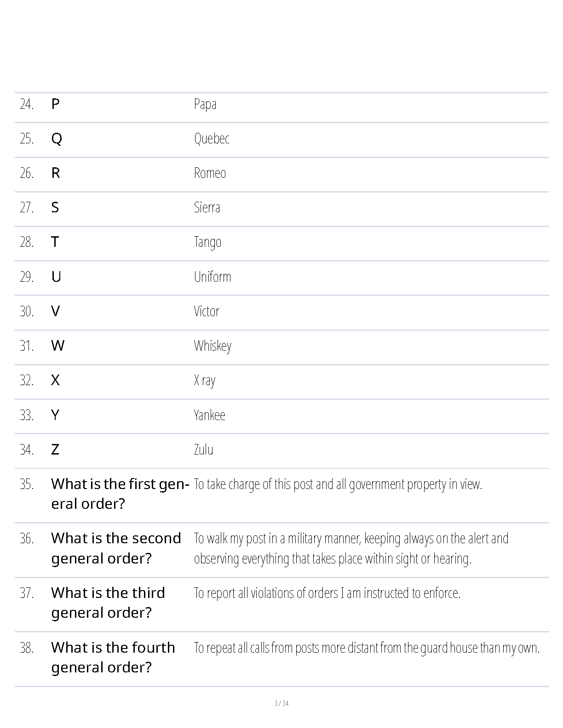Select the Quebec definition text
The width and height of the screenshot is (563, 728).
[212, 139]
